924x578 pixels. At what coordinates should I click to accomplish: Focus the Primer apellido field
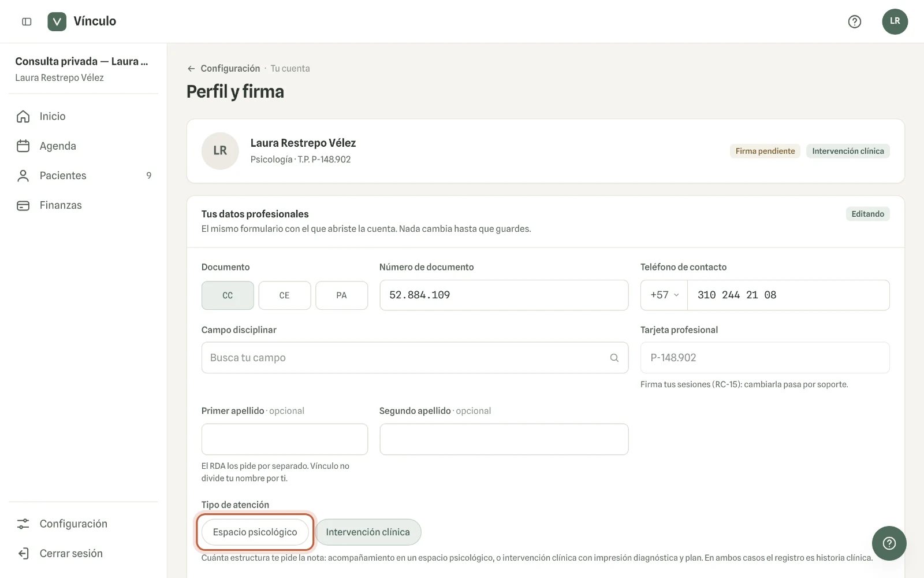pos(285,439)
